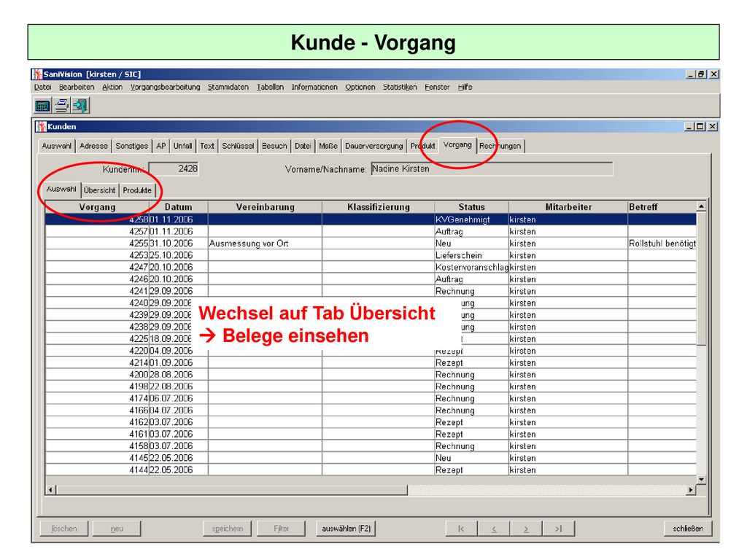The width and height of the screenshot is (747, 560).
Task: Open the Datei menu
Action: [42, 87]
